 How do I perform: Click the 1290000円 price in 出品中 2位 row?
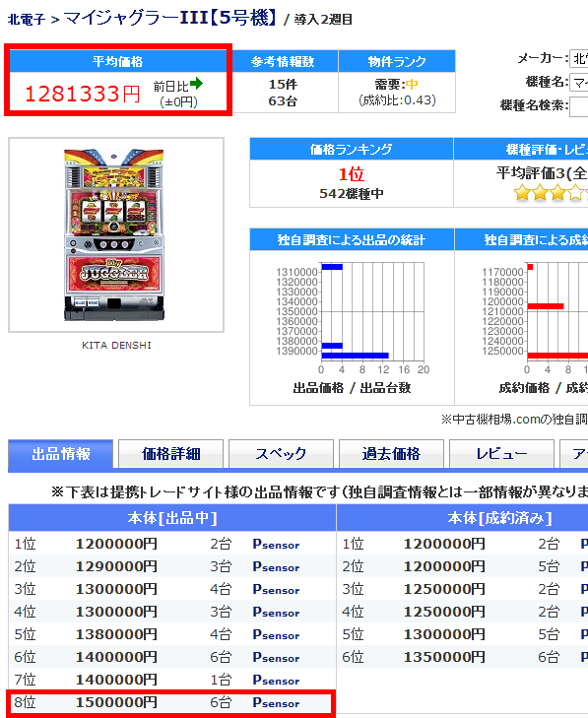tap(116, 566)
